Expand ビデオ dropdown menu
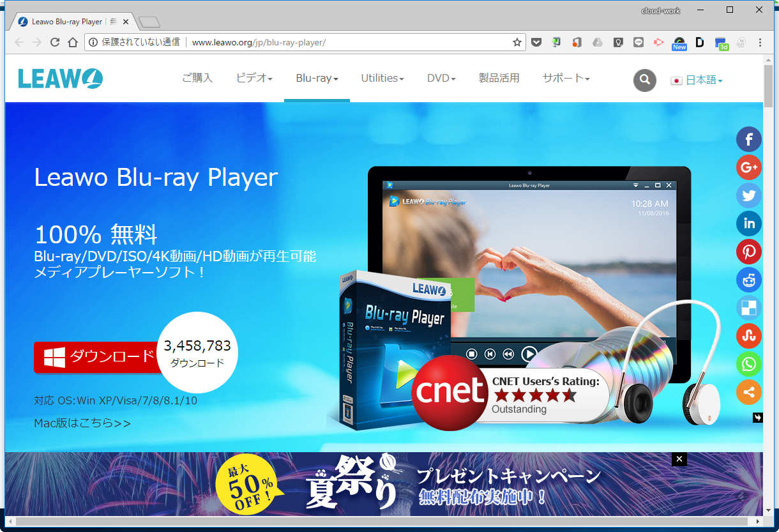Viewport: 779px width, 532px height. tap(254, 79)
